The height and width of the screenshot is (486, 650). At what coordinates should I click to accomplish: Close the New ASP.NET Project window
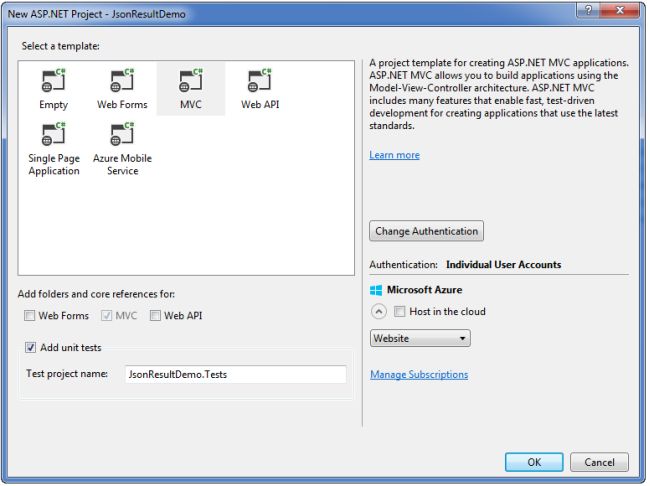click(x=619, y=10)
